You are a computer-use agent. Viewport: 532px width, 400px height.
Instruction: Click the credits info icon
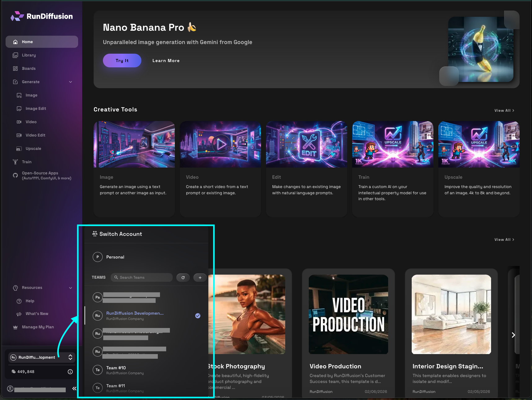(x=70, y=372)
